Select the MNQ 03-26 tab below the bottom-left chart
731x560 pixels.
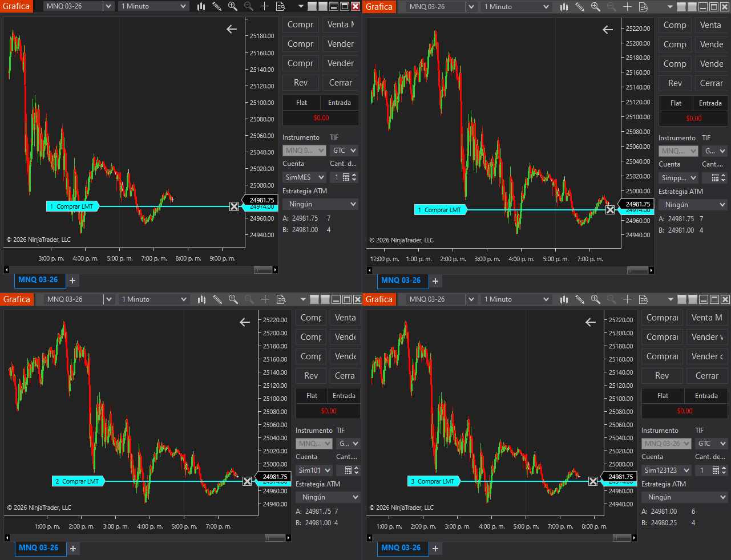[x=38, y=548]
